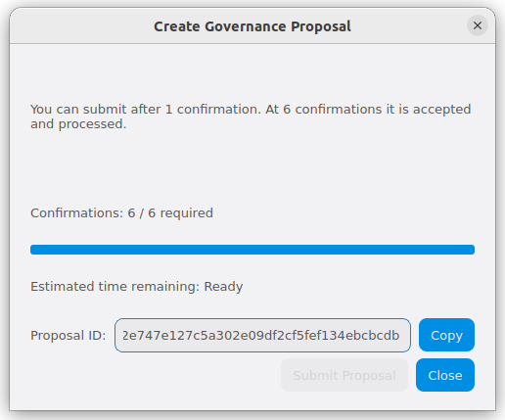Click the left start of the progress bar
The width and height of the screenshot is (505, 420).
tap(33, 250)
